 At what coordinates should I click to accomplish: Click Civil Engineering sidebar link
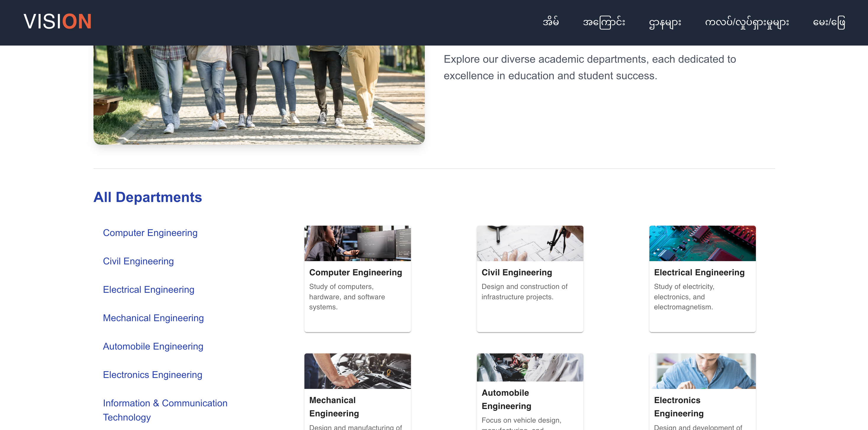click(138, 261)
